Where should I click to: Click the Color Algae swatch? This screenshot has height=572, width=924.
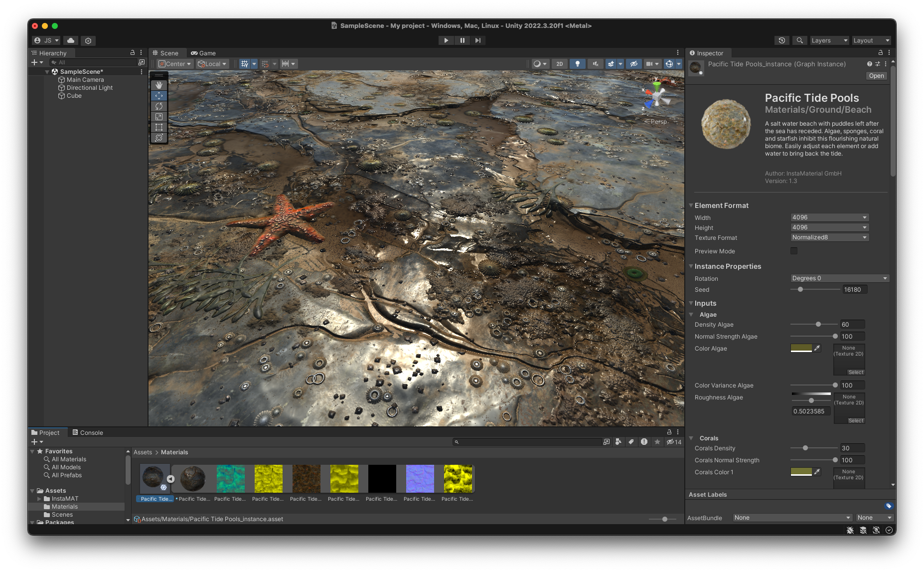tap(801, 348)
